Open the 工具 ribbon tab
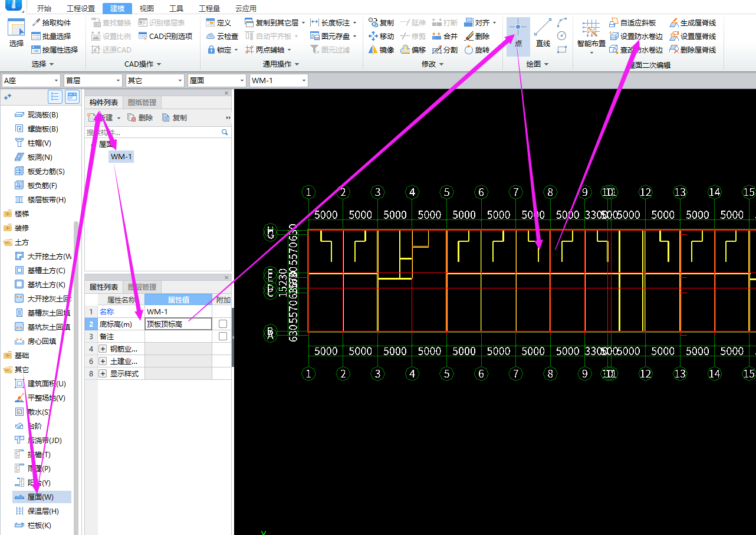Viewport: 756px width, 535px height. (176, 8)
